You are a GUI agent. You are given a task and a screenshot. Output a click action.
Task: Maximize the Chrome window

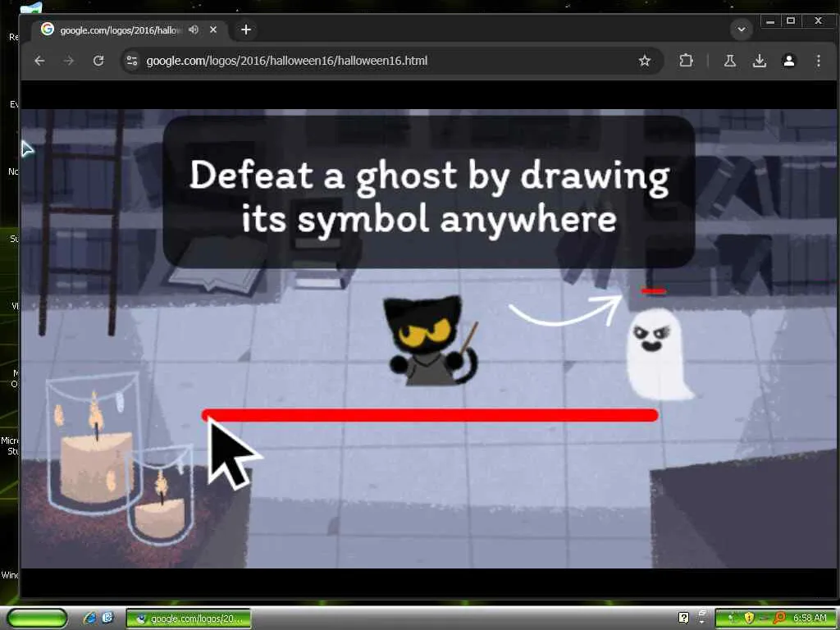(x=791, y=21)
